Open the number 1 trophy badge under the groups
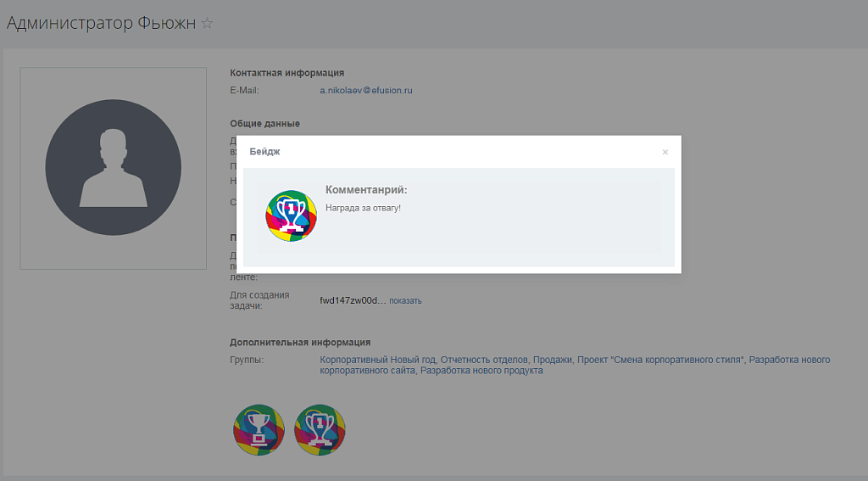Screen dimensions: 868x481 [320, 431]
